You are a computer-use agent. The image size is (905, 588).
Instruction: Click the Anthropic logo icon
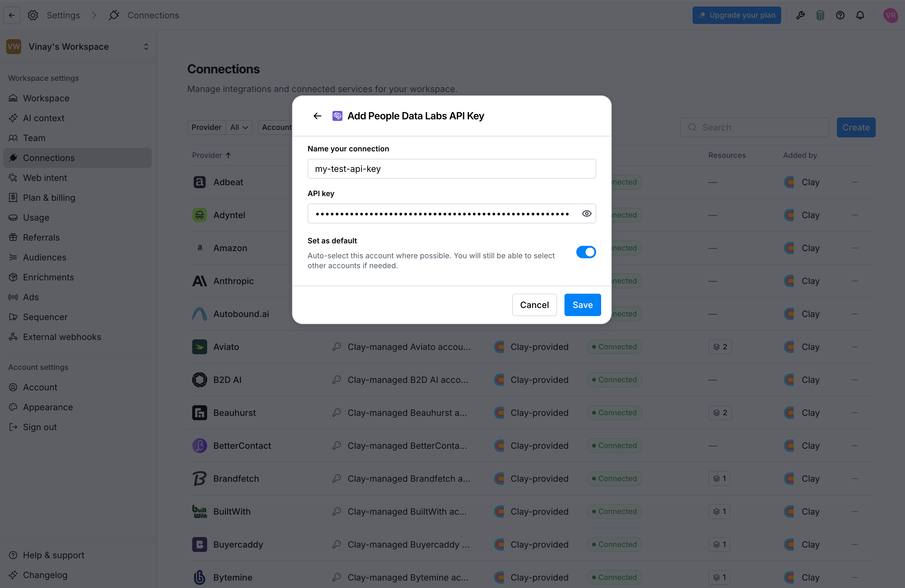click(200, 281)
